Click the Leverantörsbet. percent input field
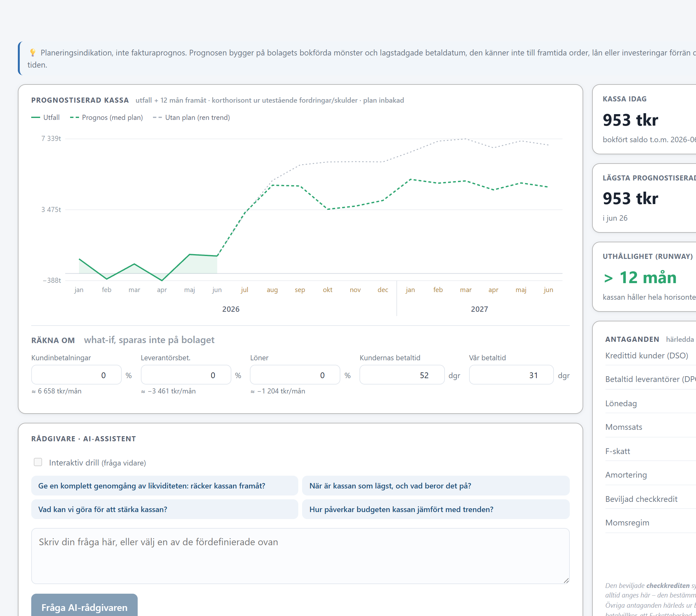This screenshot has height=616, width=696. pos(186,375)
